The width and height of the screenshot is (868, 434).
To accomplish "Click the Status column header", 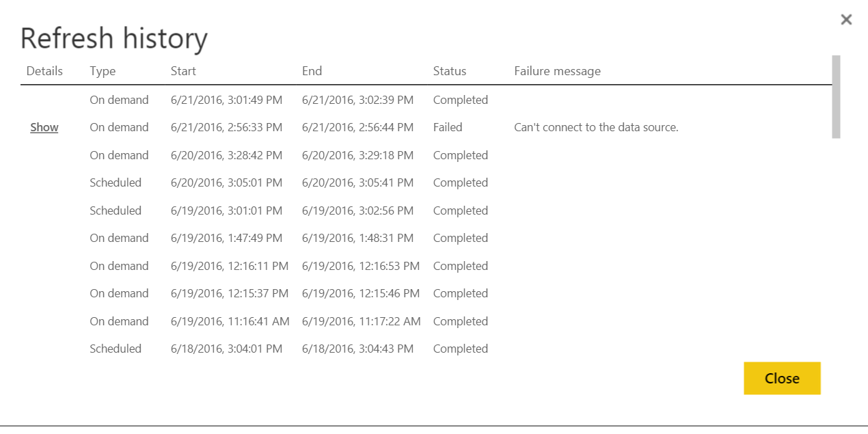I will pyautogui.click(x=450, y=70).
